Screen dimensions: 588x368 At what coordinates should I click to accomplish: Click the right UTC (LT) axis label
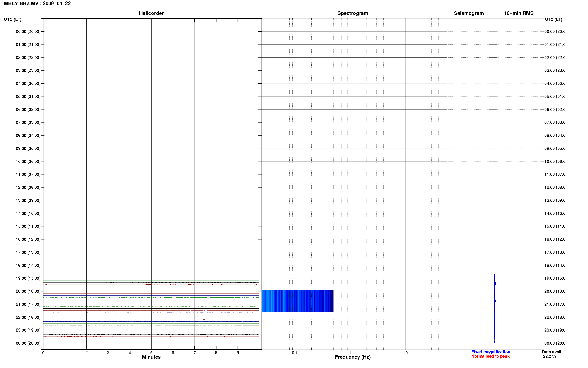tap(553, 19)
